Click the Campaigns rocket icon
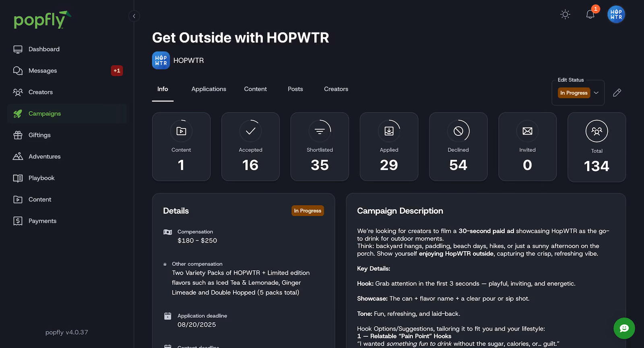Viewport: 644px width, 348px height. click(x=18, y=114)
